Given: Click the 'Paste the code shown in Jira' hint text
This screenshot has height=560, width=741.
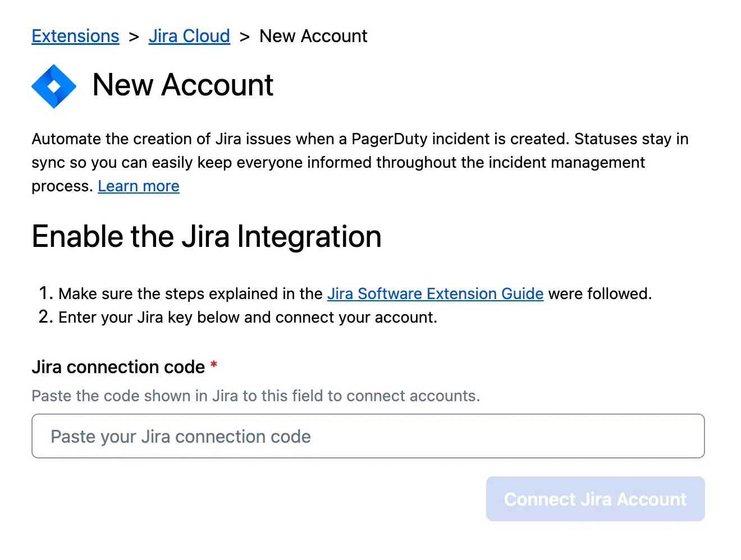Looking at the screenshot, I should click(x=256, y=396).
